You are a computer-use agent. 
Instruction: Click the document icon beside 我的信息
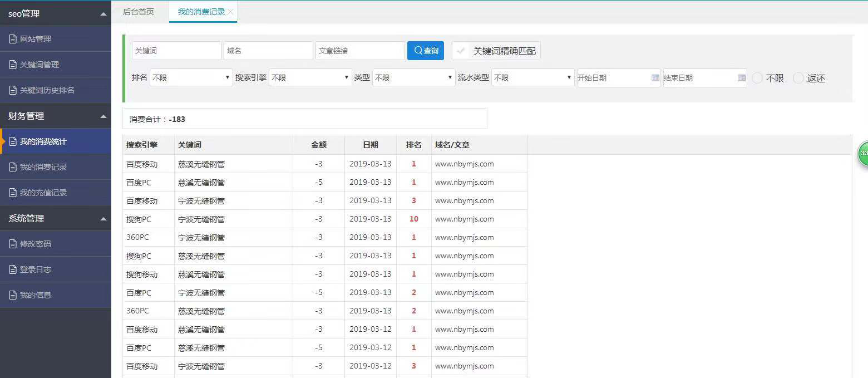13,295
